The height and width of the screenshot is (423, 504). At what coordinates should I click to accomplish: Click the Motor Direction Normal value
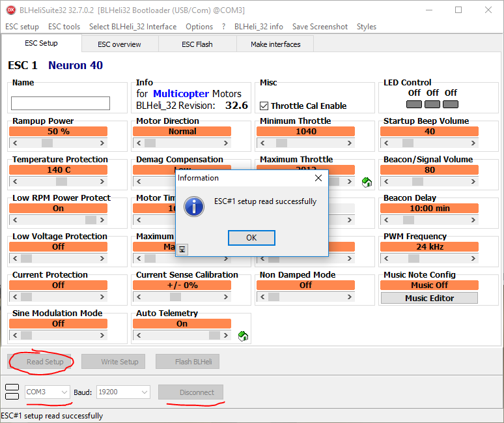click(x=182, y=131)
